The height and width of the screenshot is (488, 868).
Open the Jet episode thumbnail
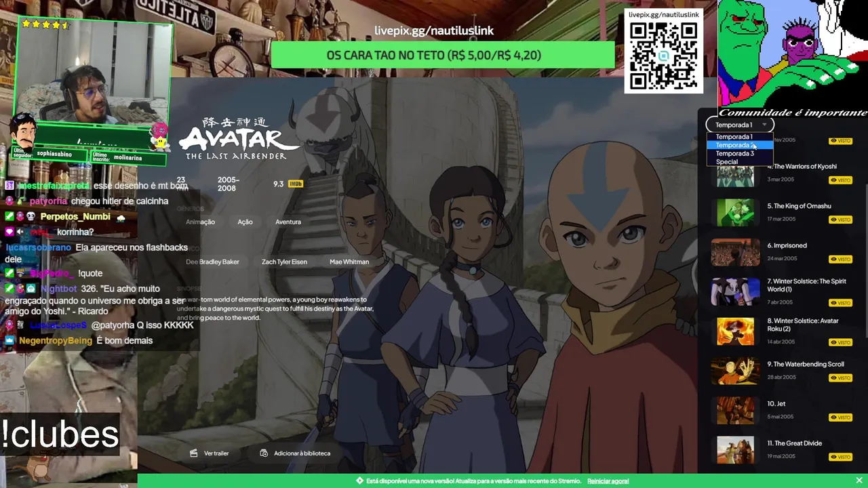735,411
